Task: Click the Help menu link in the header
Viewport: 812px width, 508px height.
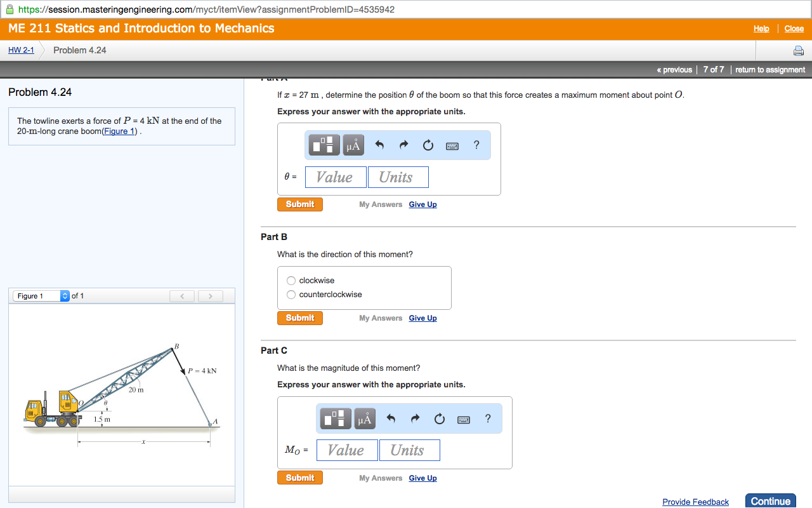Action: [761, 29]
